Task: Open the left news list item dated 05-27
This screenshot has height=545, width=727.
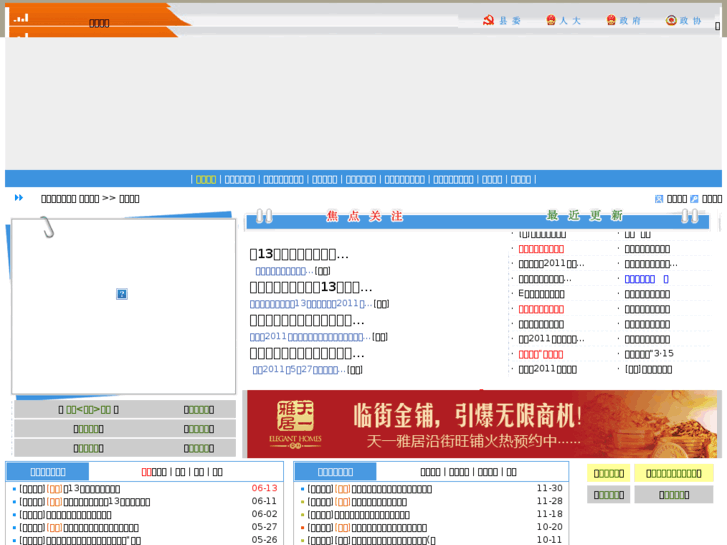Action: pos(79,528)
